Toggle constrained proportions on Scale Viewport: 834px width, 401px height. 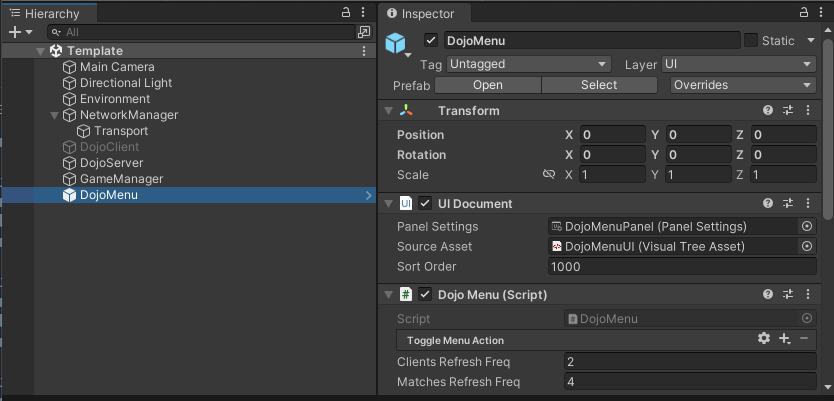pyautogui.click(x=549, y=174)
